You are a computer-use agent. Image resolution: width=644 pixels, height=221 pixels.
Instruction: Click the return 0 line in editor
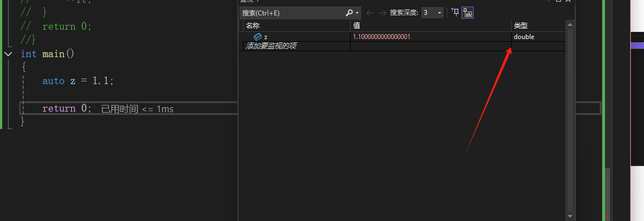66,108
